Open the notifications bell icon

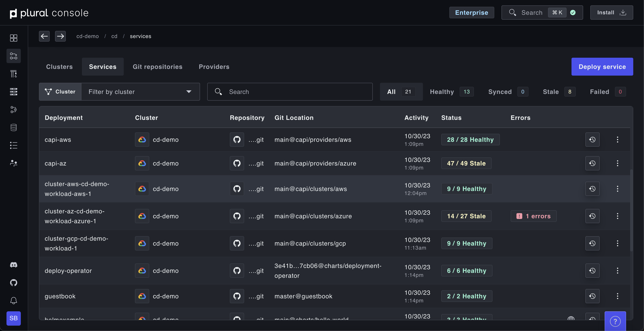click(x=13, y=301)
